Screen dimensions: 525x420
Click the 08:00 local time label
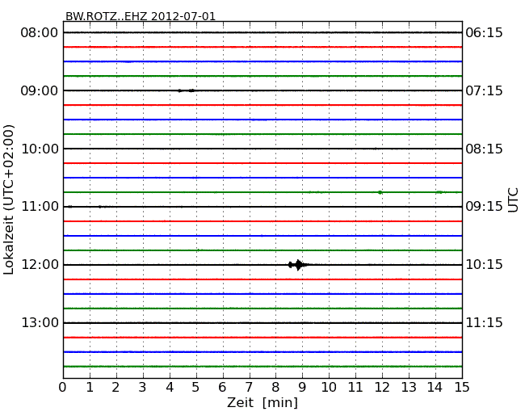(40, 33)
